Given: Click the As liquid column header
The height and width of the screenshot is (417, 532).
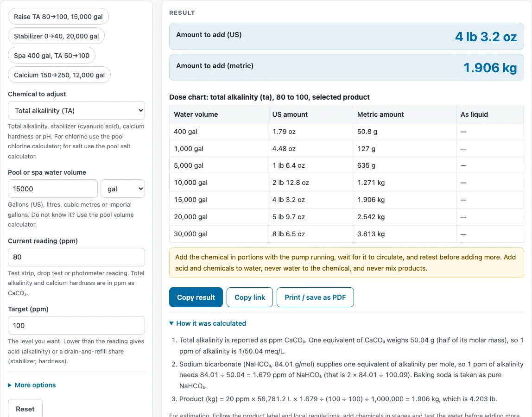Looking at the screenshot, I should [x=490, y=114].
